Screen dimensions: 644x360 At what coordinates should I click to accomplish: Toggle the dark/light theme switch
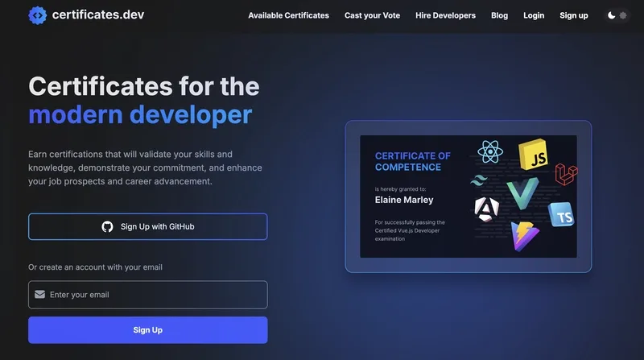tap(617, 15)
